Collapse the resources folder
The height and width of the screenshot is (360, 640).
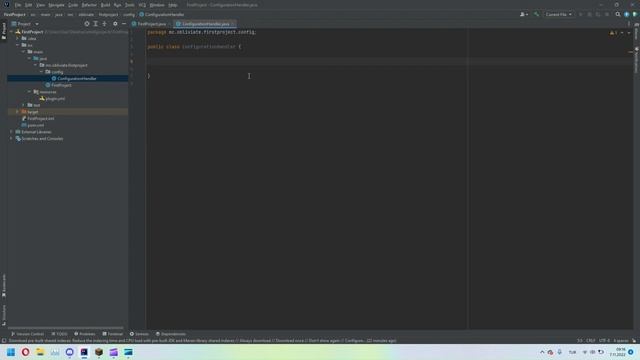pyautogui.click(x=29, y=92)
